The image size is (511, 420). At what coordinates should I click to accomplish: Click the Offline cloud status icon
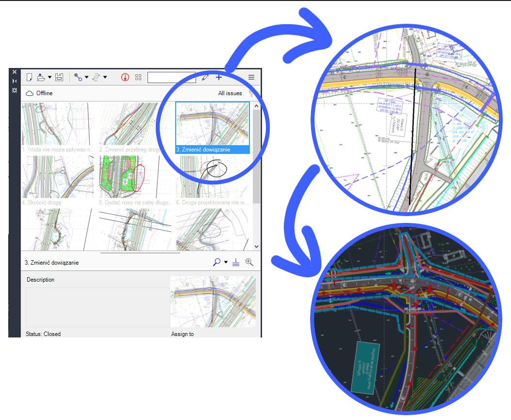click(x=30, y=93)
